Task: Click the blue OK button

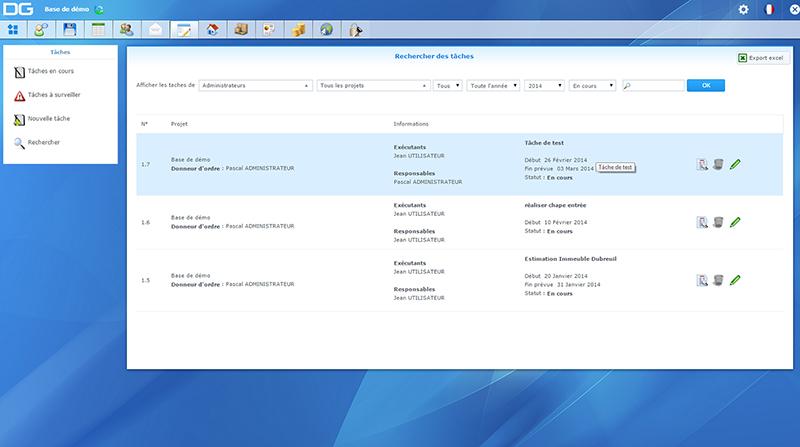Action: click(706, 85)
